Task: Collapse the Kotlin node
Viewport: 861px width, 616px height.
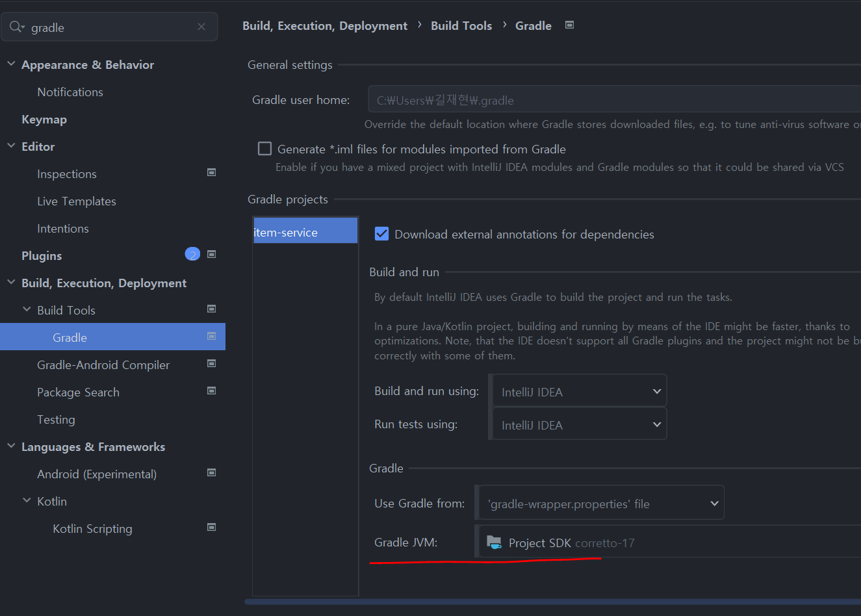Action: pyautogui.click(x=27, y=500)
